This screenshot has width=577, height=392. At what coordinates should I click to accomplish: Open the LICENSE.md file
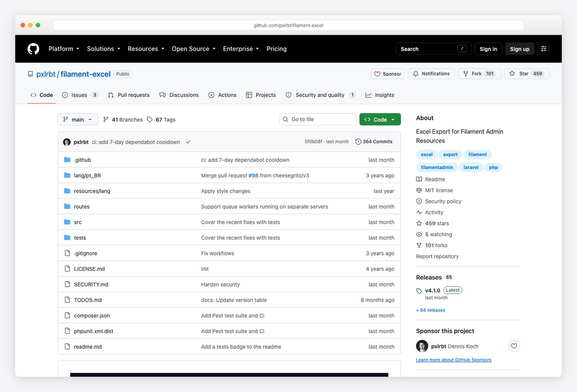click(89, 269)
